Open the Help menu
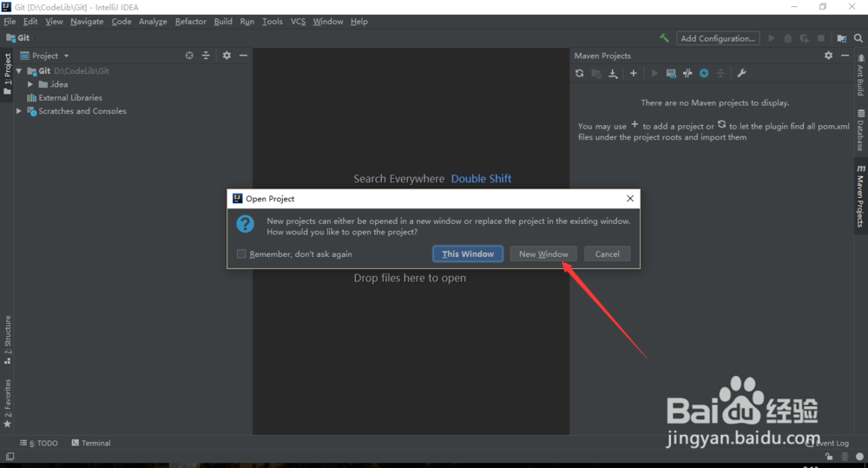 pyautogui.click(x=358, y=22)
